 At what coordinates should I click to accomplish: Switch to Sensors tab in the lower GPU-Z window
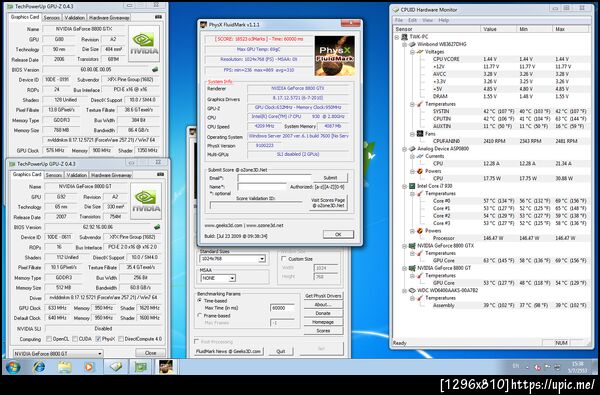(x=54, y=175)
